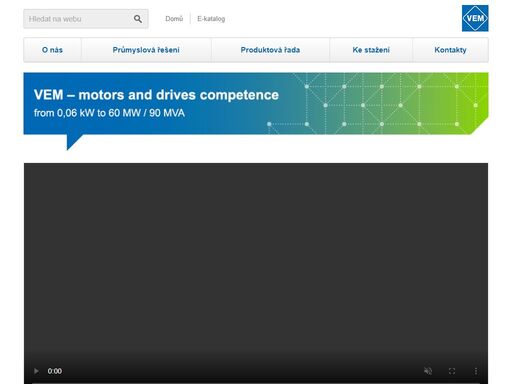
Task: Click the magnifying glass search icon
Action: (x=138, y=19)
